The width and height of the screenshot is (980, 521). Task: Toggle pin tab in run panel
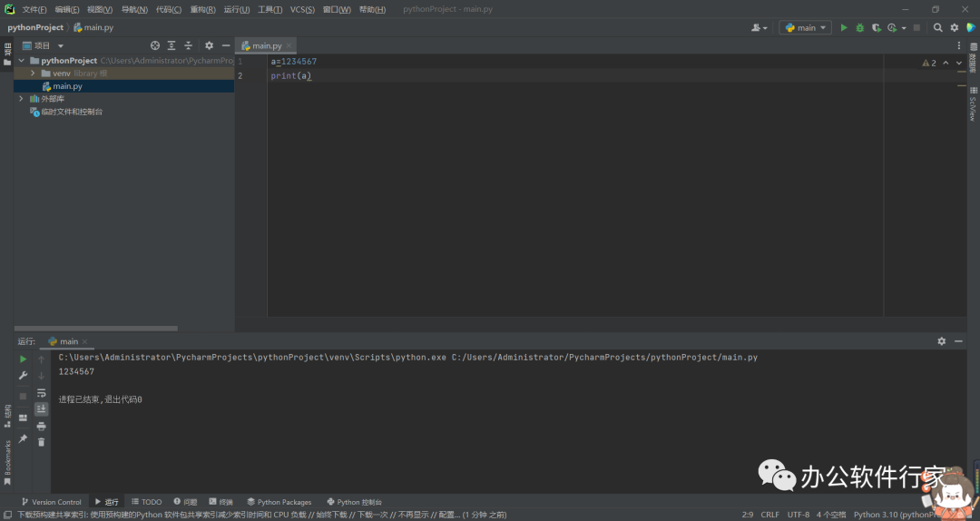(x=24, y=438)
